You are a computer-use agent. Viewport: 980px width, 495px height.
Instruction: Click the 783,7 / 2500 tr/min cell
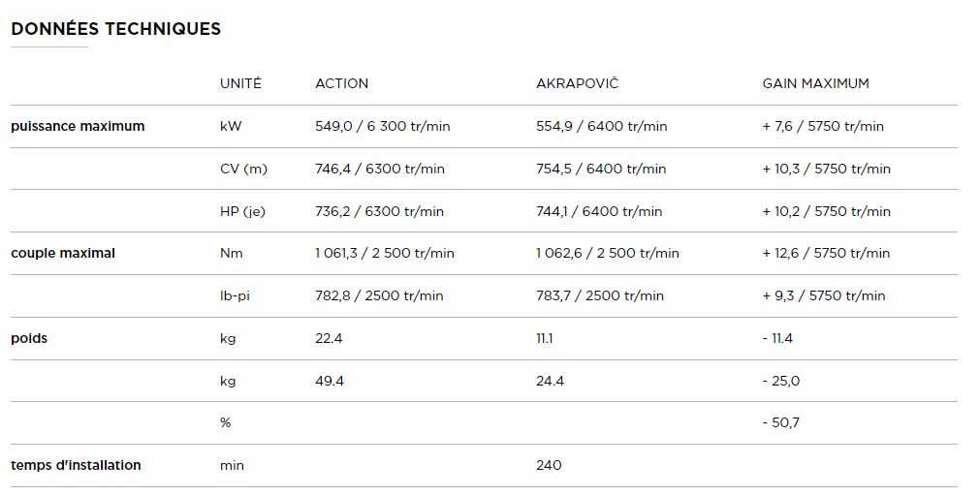599,295
